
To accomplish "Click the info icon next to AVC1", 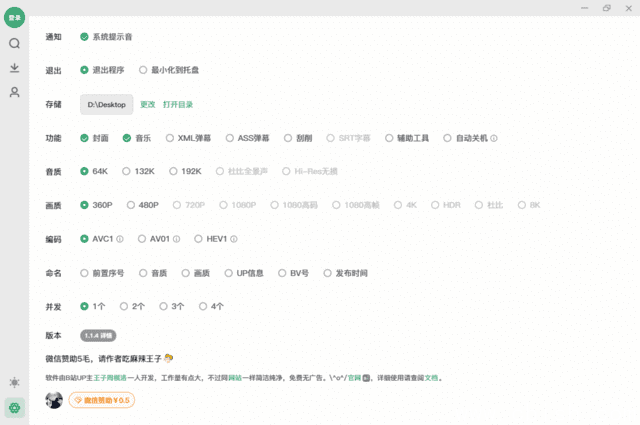I will tap(120, 239).
